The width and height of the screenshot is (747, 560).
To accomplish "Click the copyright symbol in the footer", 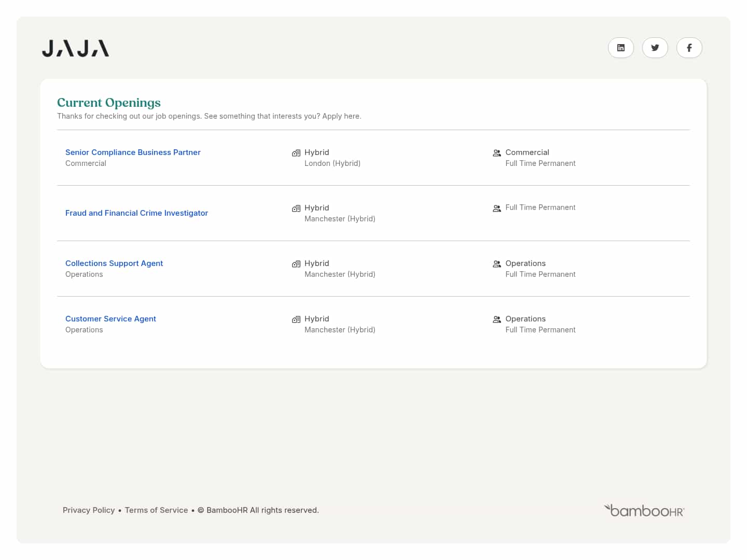I will click(x=201, y=510).
